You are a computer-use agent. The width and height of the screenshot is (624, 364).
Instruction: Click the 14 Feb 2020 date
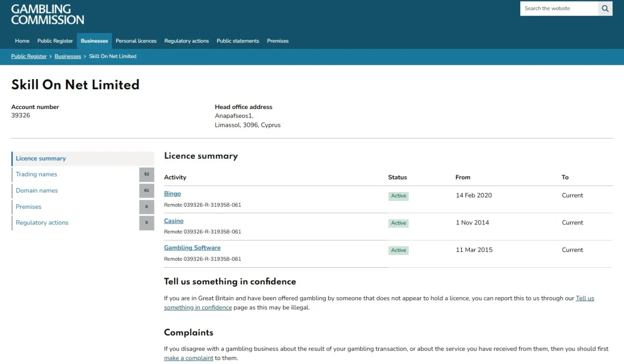coord(474,196)
